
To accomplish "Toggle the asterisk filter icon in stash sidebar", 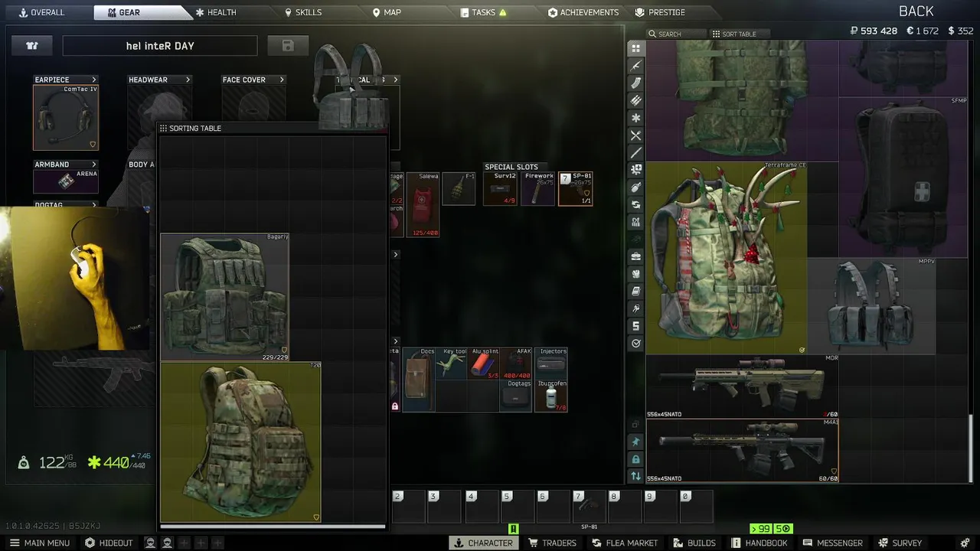I will (x=635, y=118).
